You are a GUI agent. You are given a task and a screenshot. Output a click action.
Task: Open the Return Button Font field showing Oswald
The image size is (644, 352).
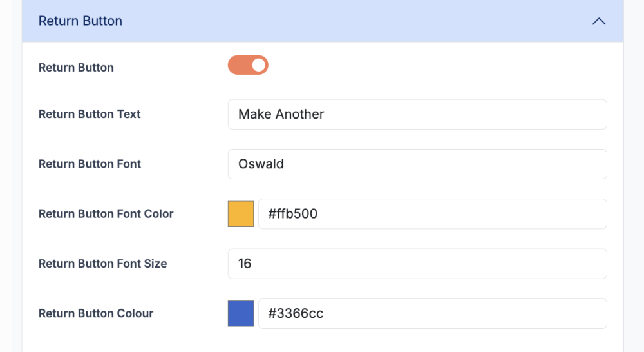tap(417, 164)
